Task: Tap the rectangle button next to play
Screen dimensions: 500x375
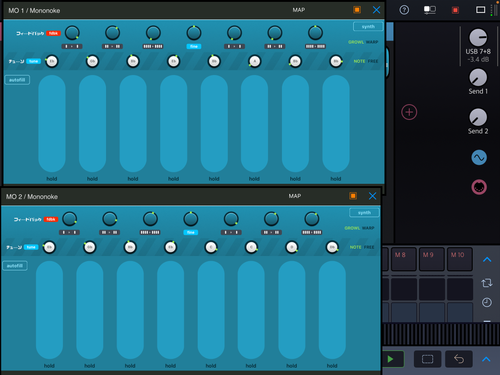Action: pos(427,359)
